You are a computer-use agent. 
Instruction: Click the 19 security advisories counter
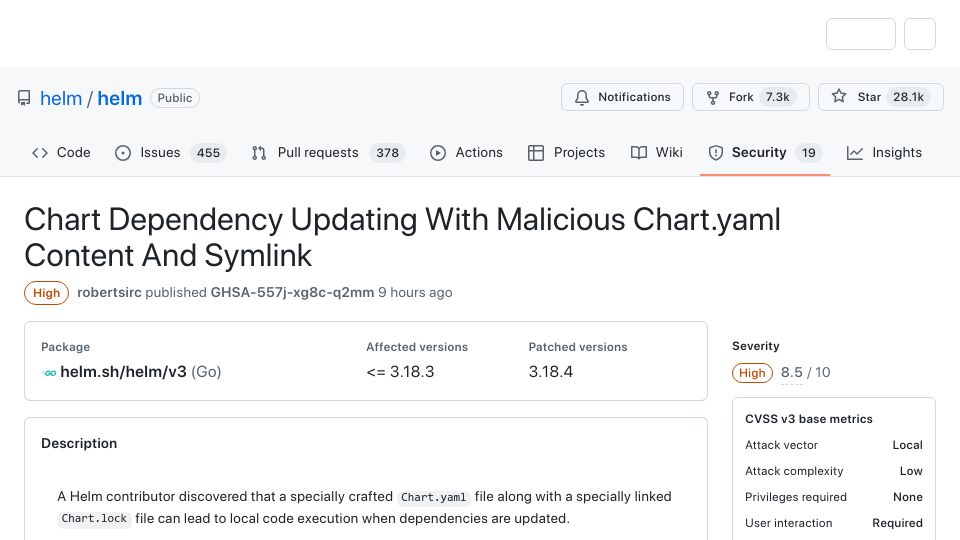pos(809,153)
